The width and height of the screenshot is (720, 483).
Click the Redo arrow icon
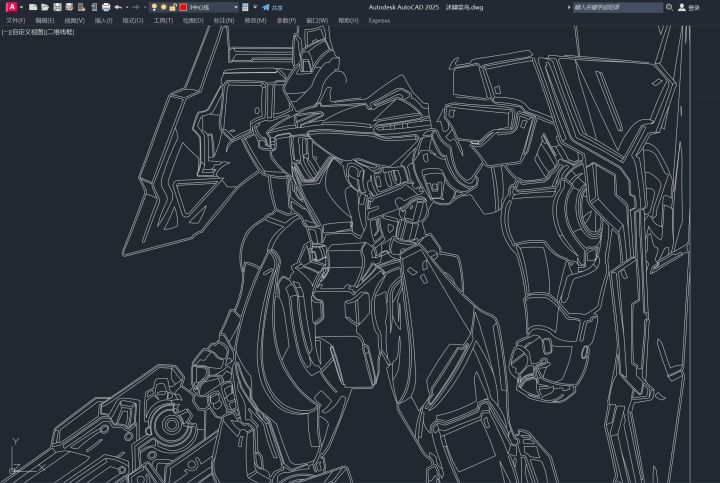pyautogui.click(x=135, y=7)
